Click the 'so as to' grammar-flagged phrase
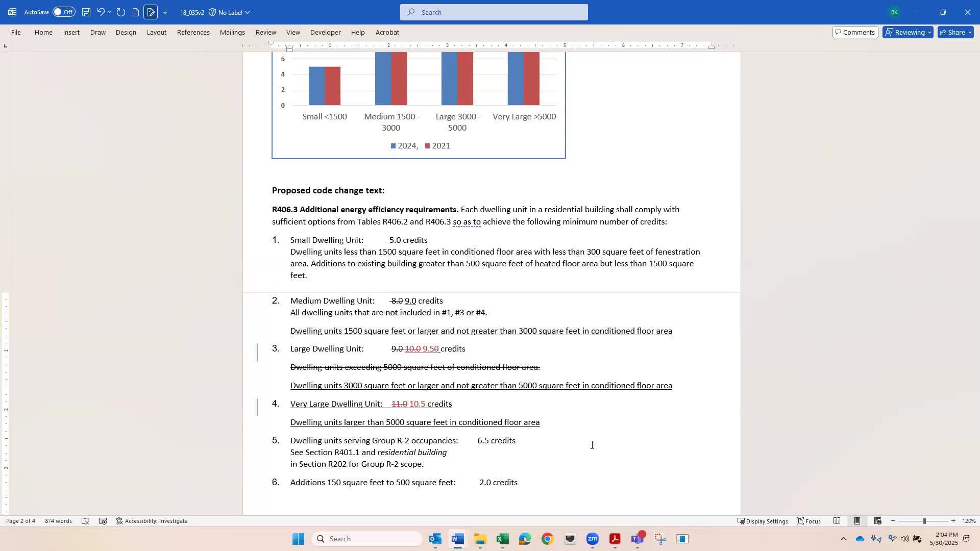Image resolution: width=980 pixels, height=551 pixels. [x=467, y=222]
